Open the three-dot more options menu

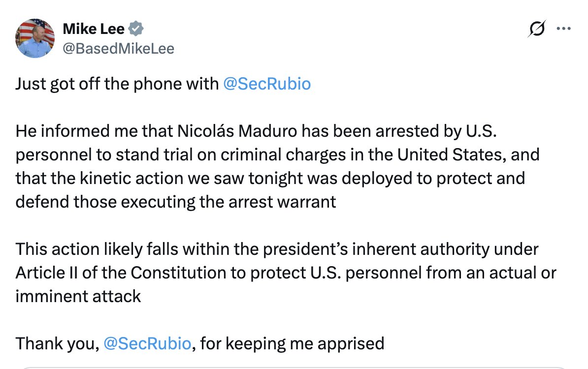pos(563,29)
